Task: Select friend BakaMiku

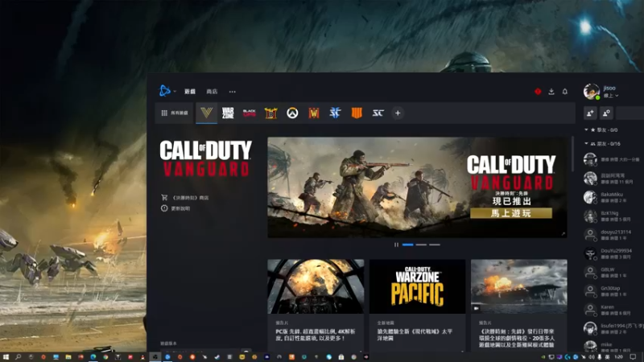Action: click(612, 197)
